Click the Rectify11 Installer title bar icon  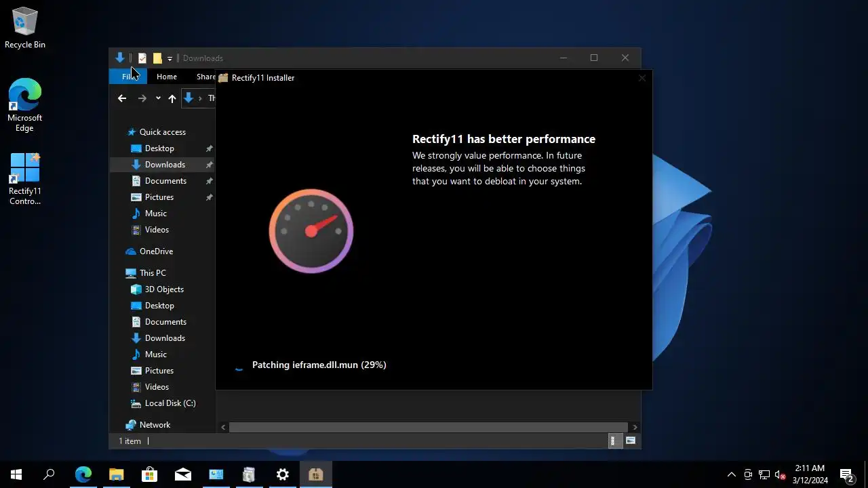(223, 78)
